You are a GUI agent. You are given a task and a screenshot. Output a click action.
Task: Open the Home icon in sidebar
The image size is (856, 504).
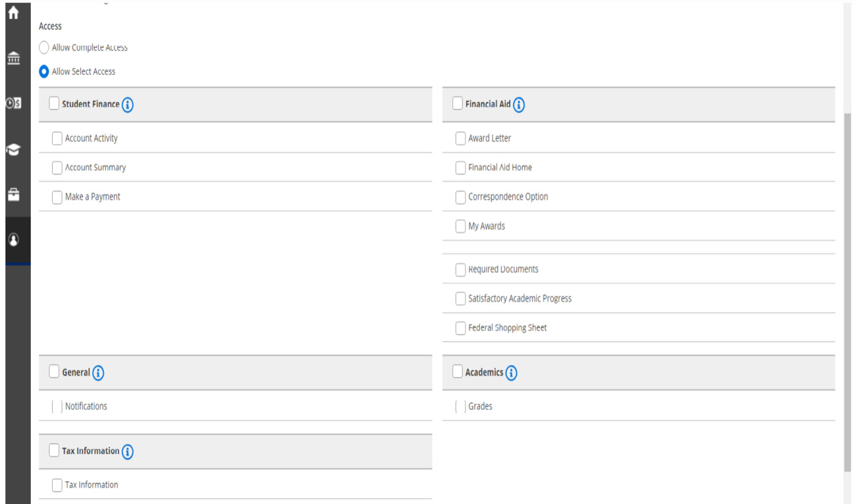coord(13,12)
